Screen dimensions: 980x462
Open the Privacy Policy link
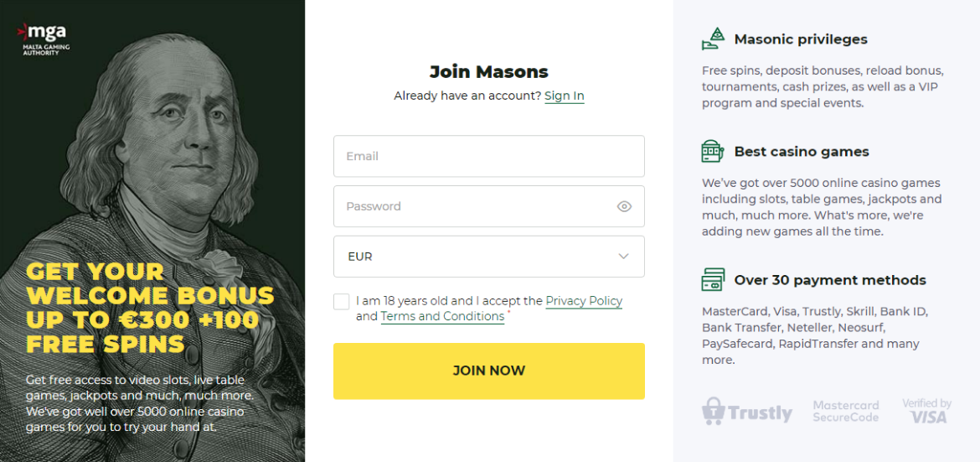(x=584, y=300)
